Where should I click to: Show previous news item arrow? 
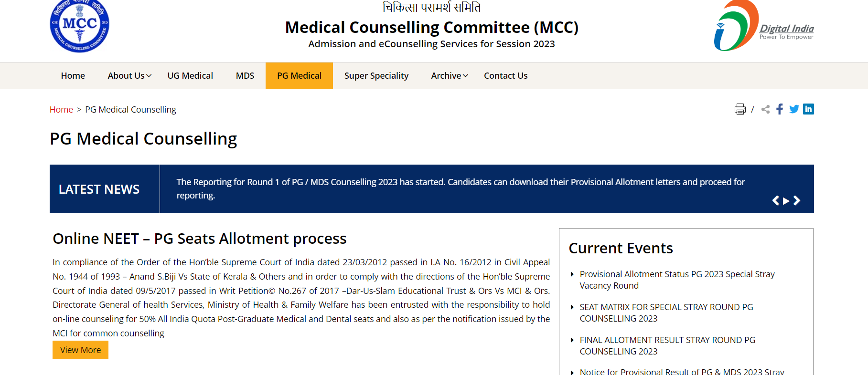pyautogui.click(x=776, y=201)
